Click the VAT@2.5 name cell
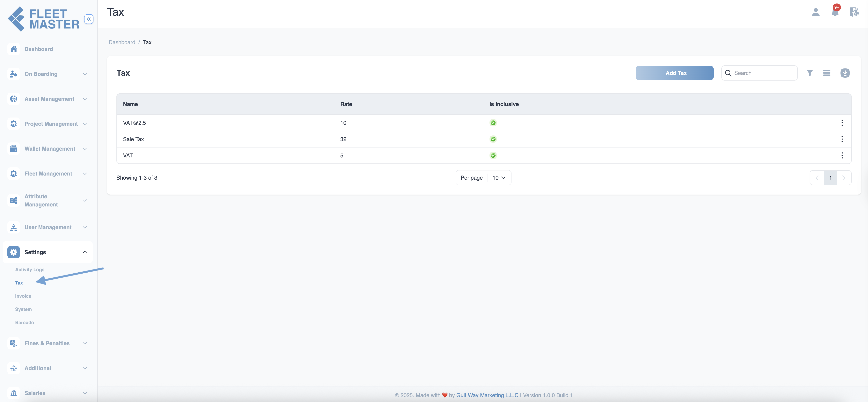868x402 pixels. [135, 123]
